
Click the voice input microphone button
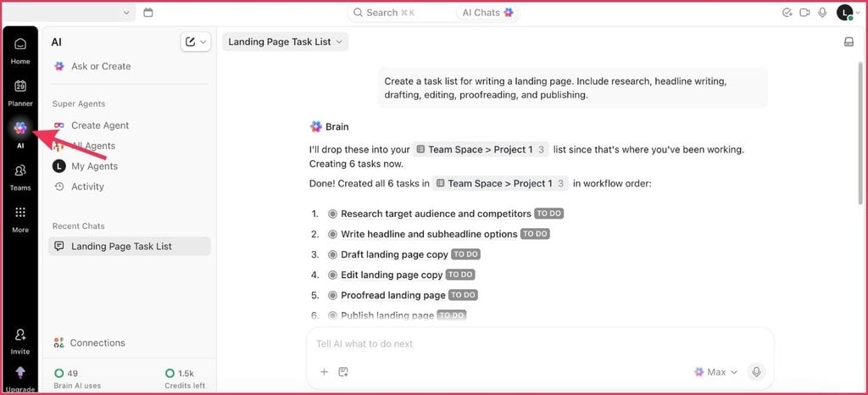click(757, 372)
